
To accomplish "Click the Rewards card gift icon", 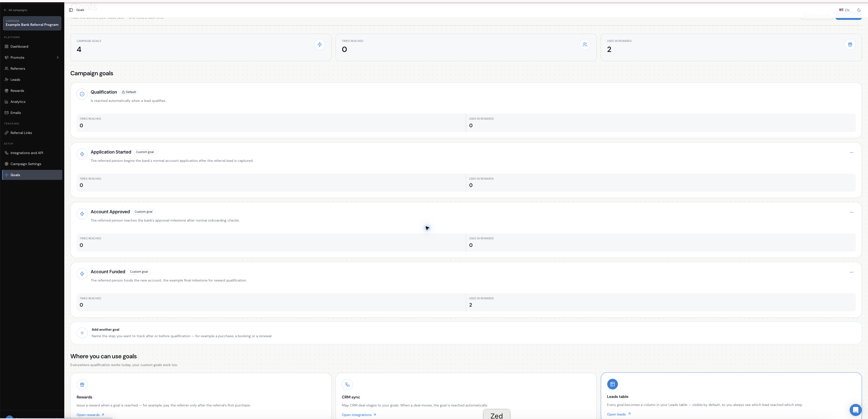I will click(x=82, y=385).
